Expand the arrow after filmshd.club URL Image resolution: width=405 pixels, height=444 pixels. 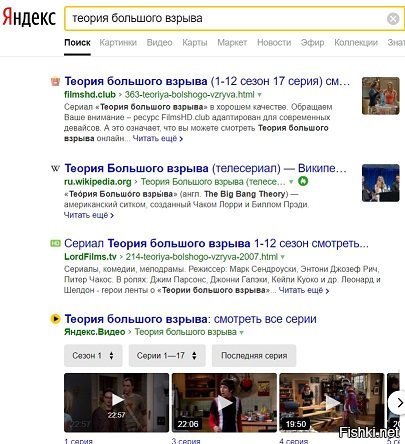click(260, 95)
